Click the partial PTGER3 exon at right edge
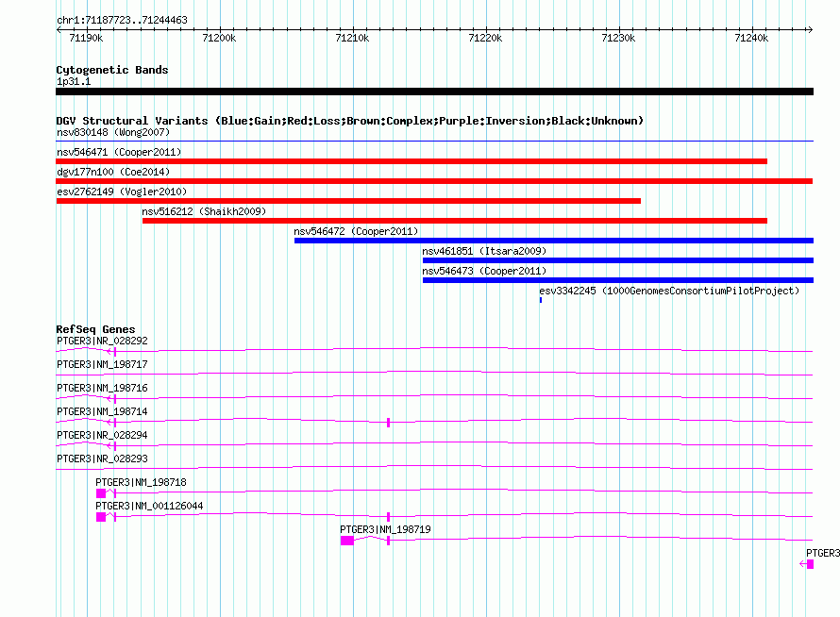The image size is (840, 617). tap(810, 564)
